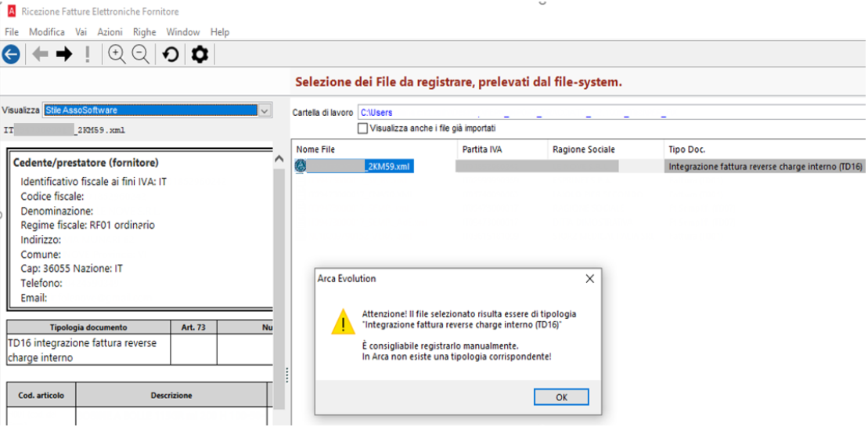Click the preview scrollbar up arrow

pos(279,159)
